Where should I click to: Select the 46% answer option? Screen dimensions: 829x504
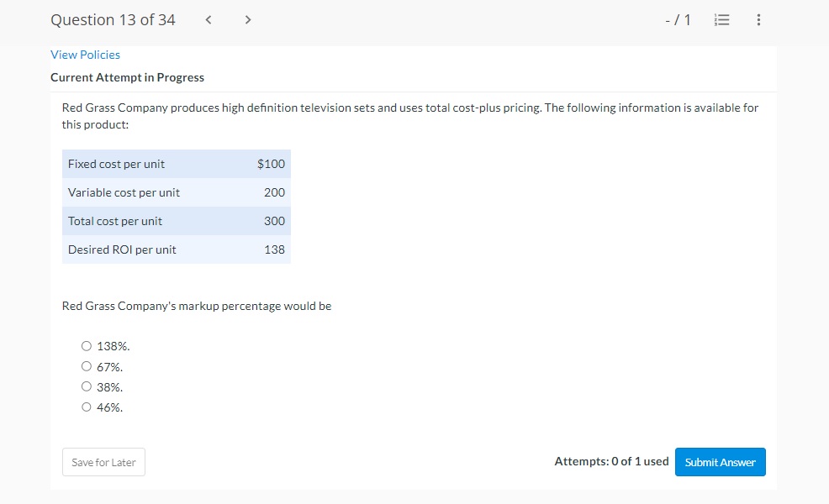[x=86, y=407]
